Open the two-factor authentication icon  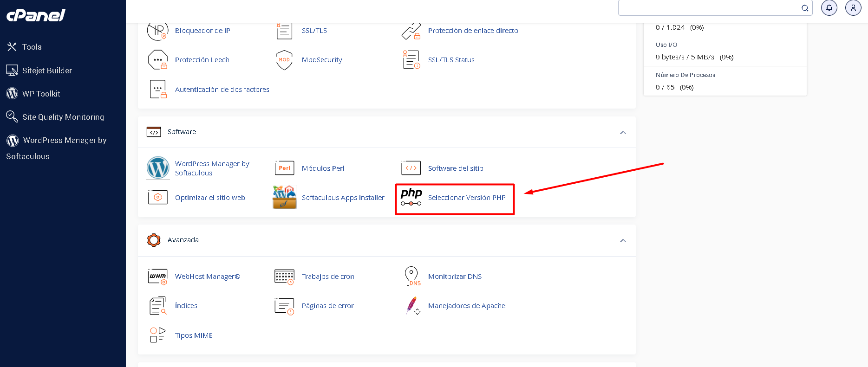[x=157, y=89]
